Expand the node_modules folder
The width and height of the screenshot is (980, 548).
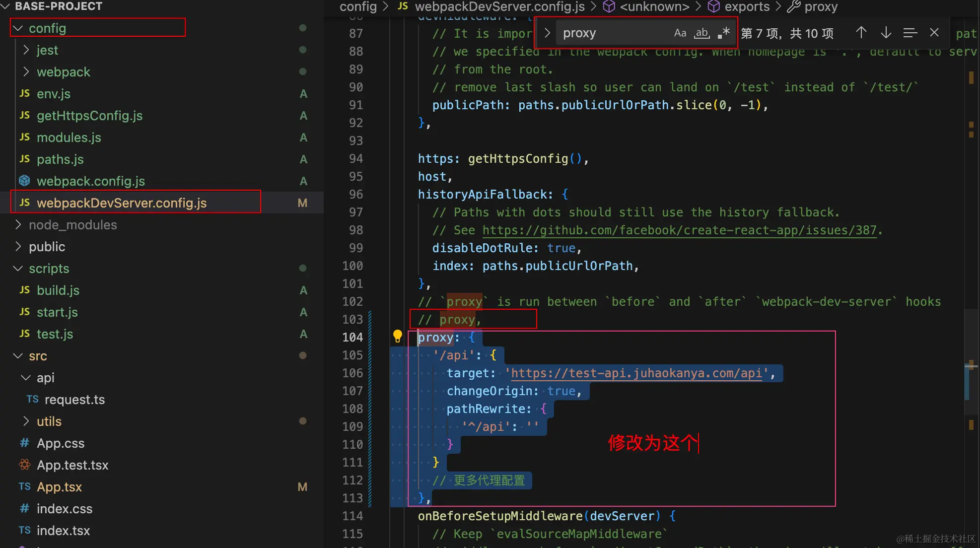pos(72,225)
